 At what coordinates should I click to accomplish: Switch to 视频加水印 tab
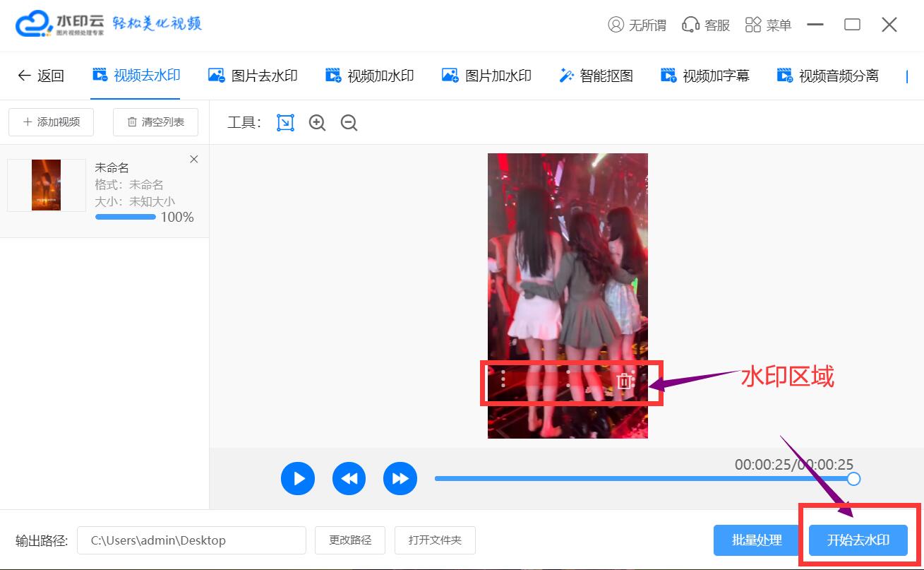coord(369,76)
